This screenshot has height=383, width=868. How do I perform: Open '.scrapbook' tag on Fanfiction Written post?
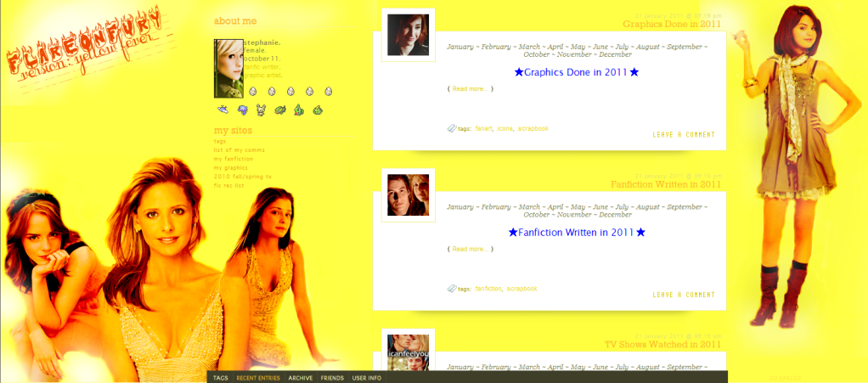pyautogui.click(x=521, y=289)
